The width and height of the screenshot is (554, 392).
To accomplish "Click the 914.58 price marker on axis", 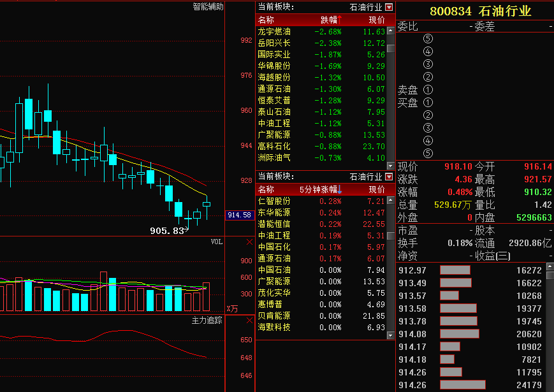I will click(x=240, y=215).
